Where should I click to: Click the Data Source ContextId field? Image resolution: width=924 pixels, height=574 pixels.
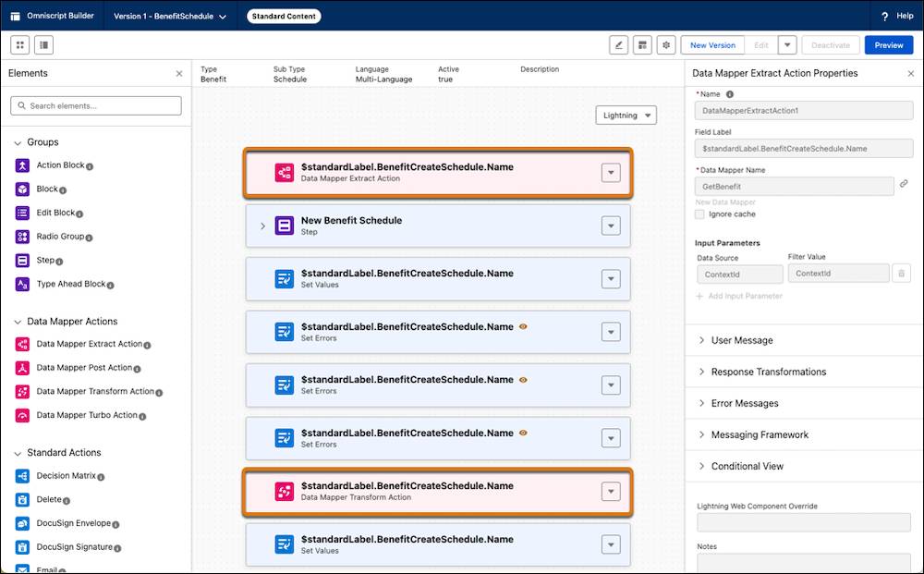pos(739,274)
